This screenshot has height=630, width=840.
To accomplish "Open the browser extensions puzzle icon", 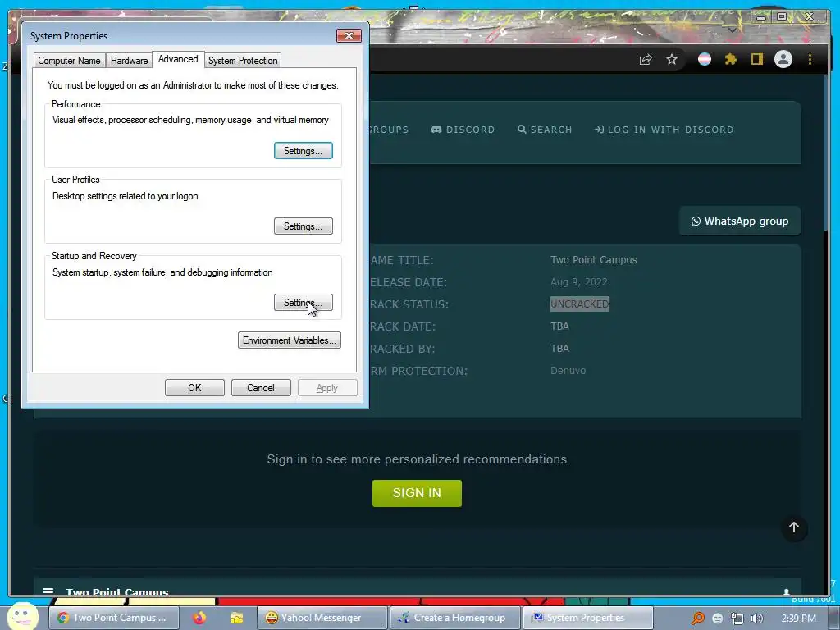I will pyautogui.click(x=731, y=59).
